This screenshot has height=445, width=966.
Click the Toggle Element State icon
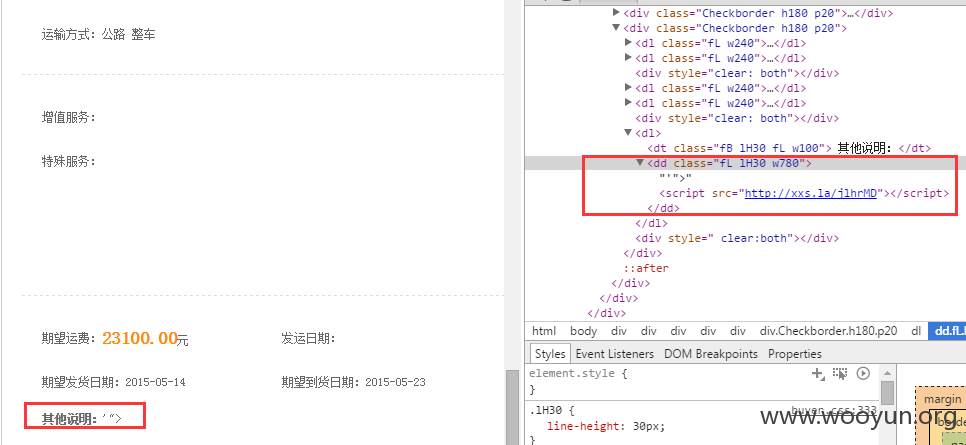pyautogui.click(x=840, y=373)
